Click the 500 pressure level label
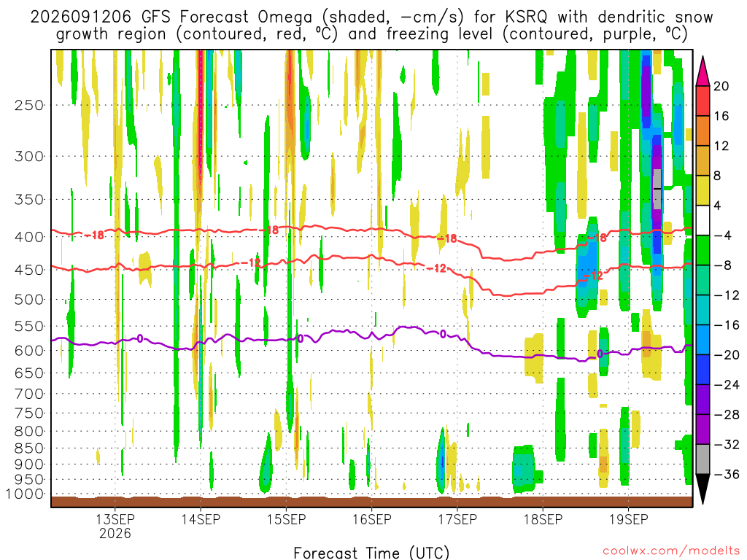The height and width of the screenshot is (560, 747). 29,300
